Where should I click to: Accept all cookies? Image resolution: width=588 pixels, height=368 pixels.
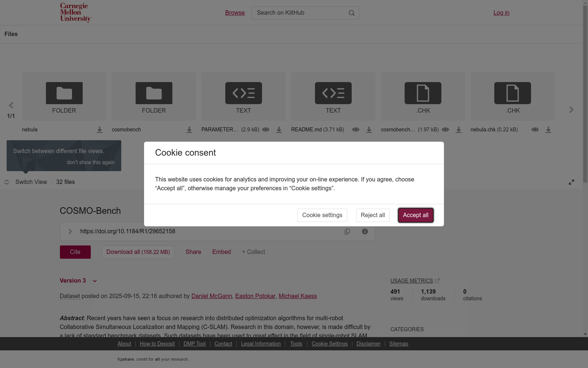pos(416,215)
